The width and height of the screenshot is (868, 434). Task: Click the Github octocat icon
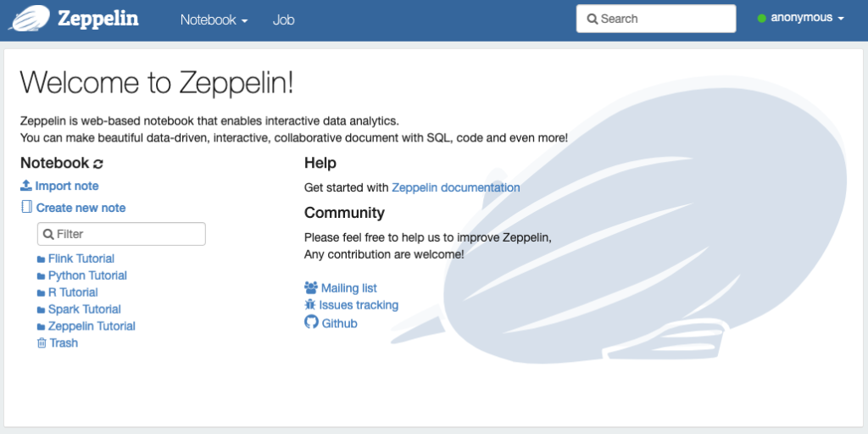pos(311,322)
